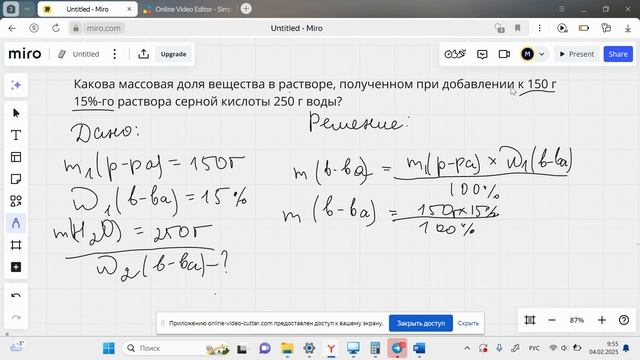Select the Frame tool
The width and height of the screenshot is (640, 360).
click(x=16, y=245)
